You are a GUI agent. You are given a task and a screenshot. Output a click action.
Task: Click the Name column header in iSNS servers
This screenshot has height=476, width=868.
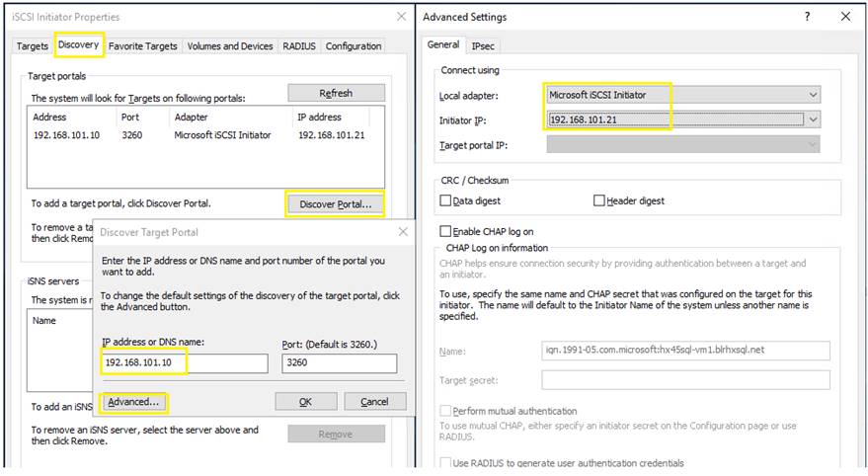(x=44, y=321)
